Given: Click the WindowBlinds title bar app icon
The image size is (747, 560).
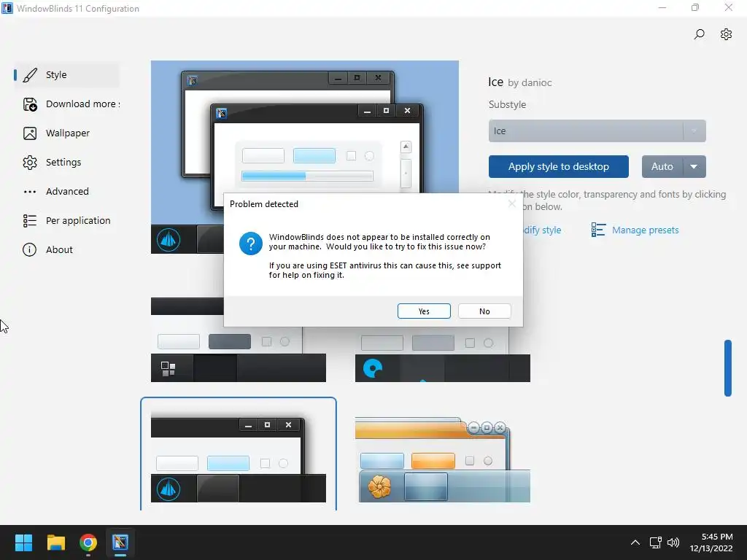Looking at the screenshot, I should click(7, 8).
